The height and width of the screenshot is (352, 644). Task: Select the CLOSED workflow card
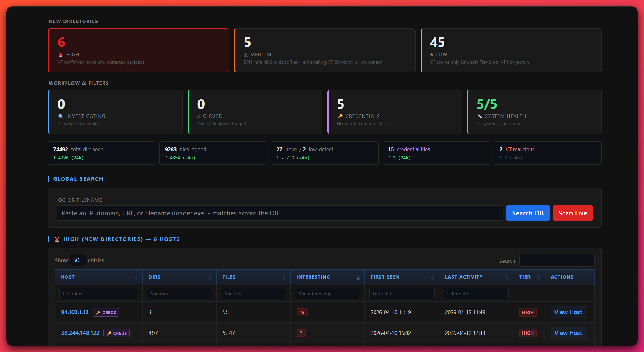[255, 112]
